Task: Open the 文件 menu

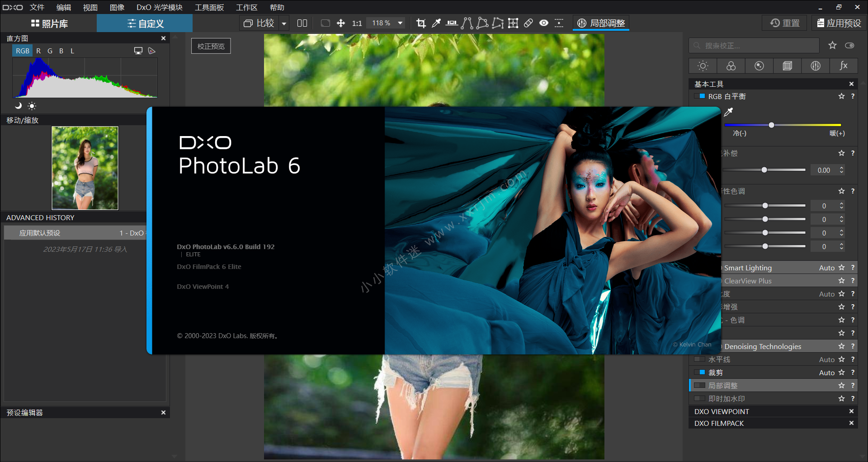Action: tap(37, 7)
